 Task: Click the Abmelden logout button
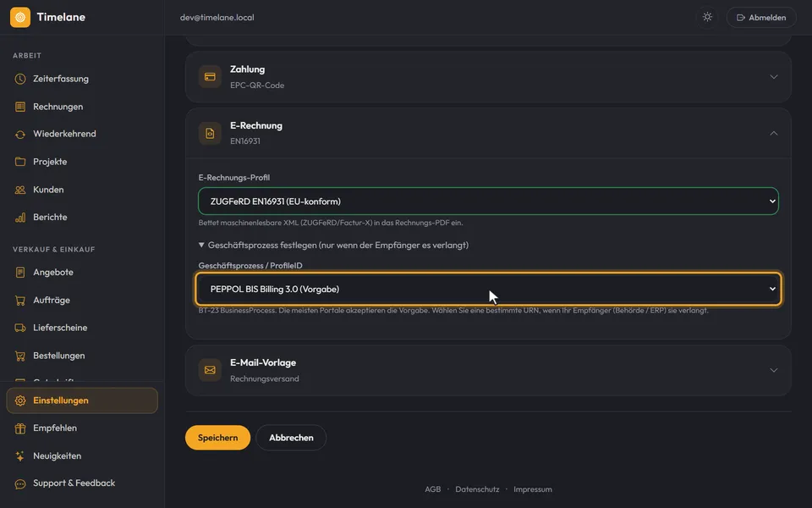[x=760, y=17]
